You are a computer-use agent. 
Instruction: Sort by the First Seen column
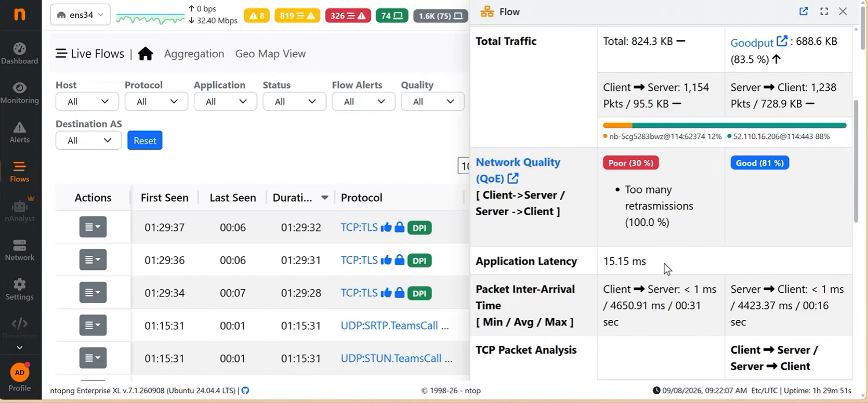pyautogui.click(x=164, y=198)
